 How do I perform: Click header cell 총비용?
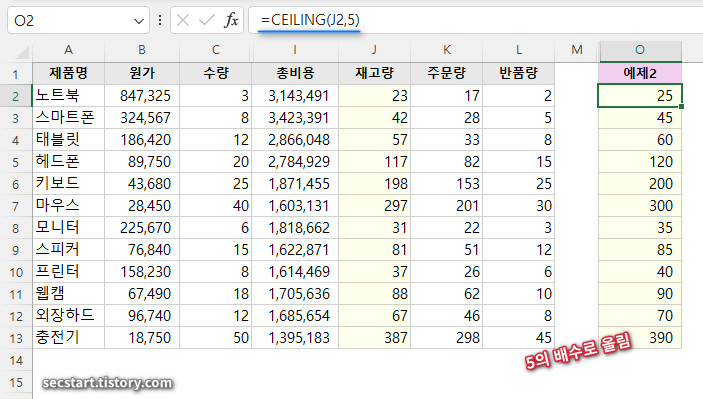[295, 74]
